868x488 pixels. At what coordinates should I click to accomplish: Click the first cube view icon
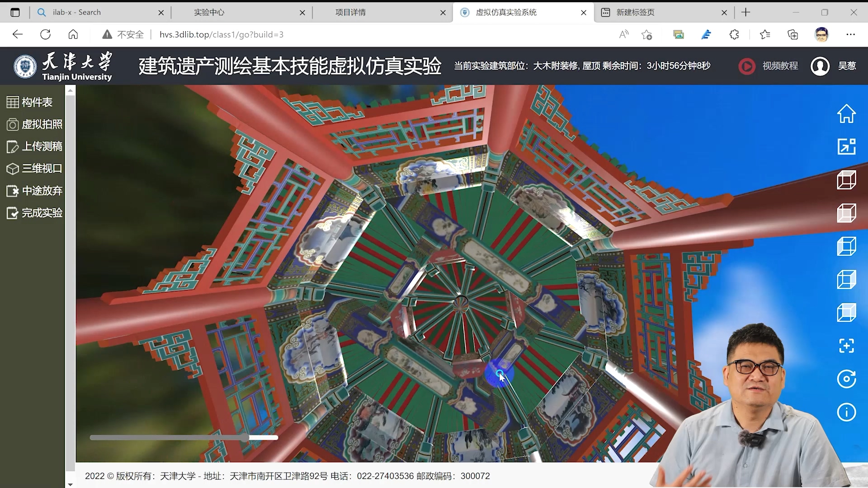pyautogui.click(x=846, y=180)
